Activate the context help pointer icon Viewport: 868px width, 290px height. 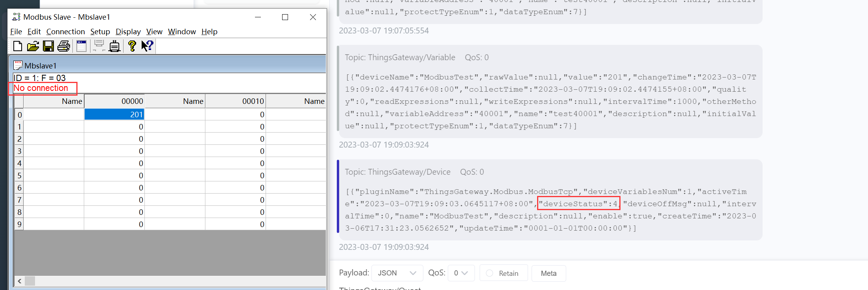(x=147, y=46)
